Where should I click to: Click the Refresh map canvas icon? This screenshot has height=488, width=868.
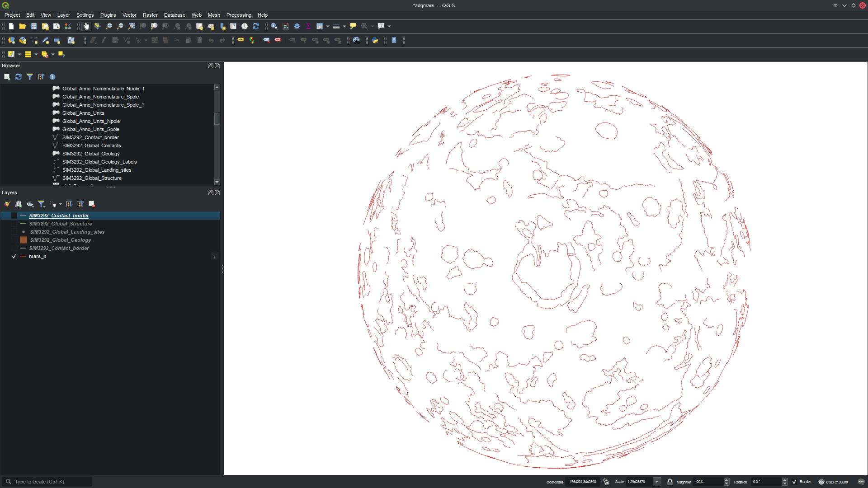tap(256, 26)
